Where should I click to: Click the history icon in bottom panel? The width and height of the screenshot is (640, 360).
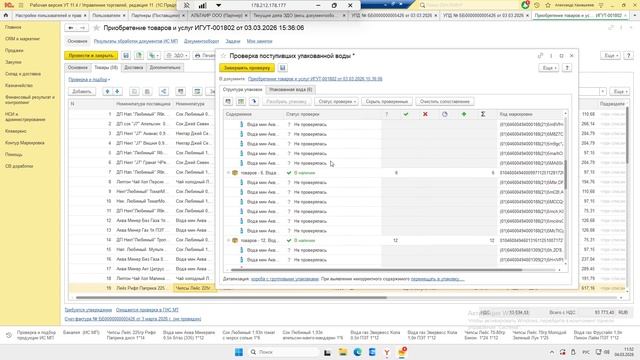(9, 335)
